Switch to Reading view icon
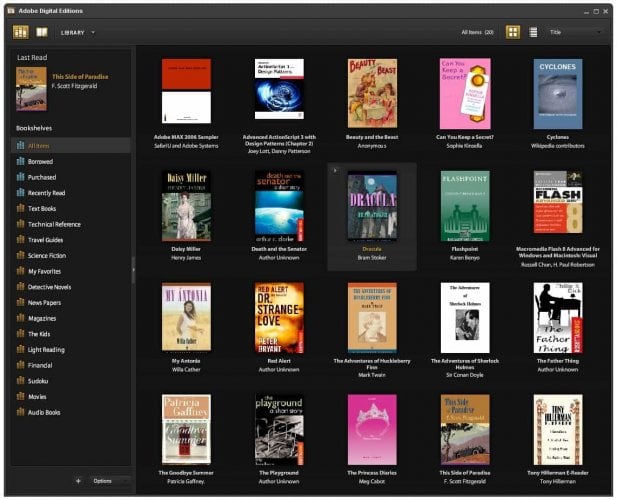The image size is (617, 500). click(x=42, y=32)
